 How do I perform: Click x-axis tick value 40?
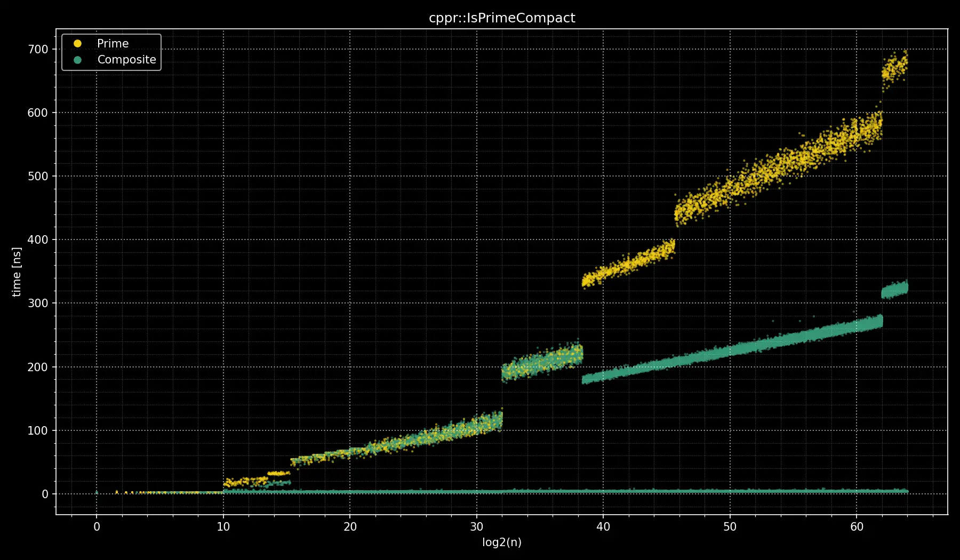(x=603, y=527)
